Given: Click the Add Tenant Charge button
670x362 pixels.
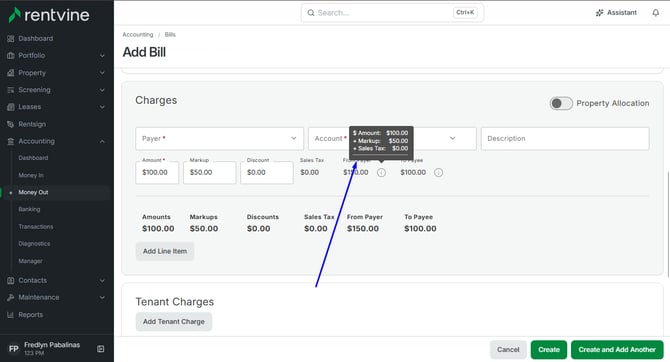Looking at the screenshot, I should (174, 322).
